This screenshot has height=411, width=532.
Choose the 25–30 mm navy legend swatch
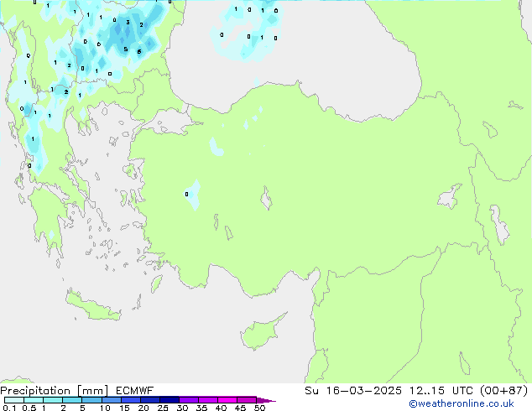click(169, 400)
